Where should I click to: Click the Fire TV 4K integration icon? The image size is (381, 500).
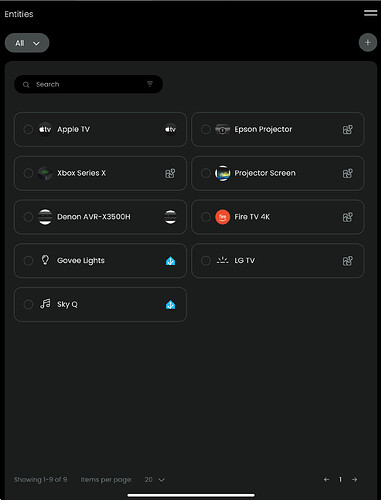click(x=348, y=217)
